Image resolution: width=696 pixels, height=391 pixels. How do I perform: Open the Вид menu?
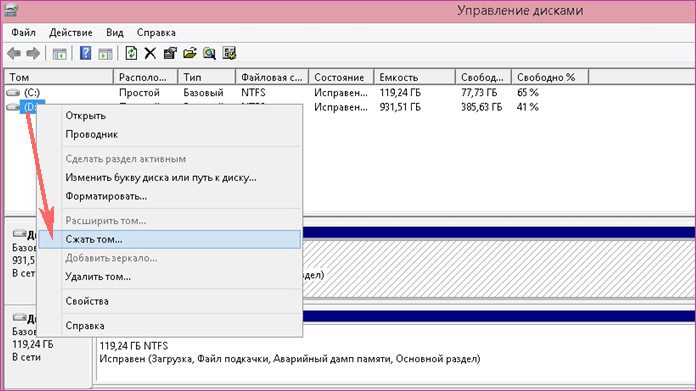pyautogui.click(x=115, y=32)
